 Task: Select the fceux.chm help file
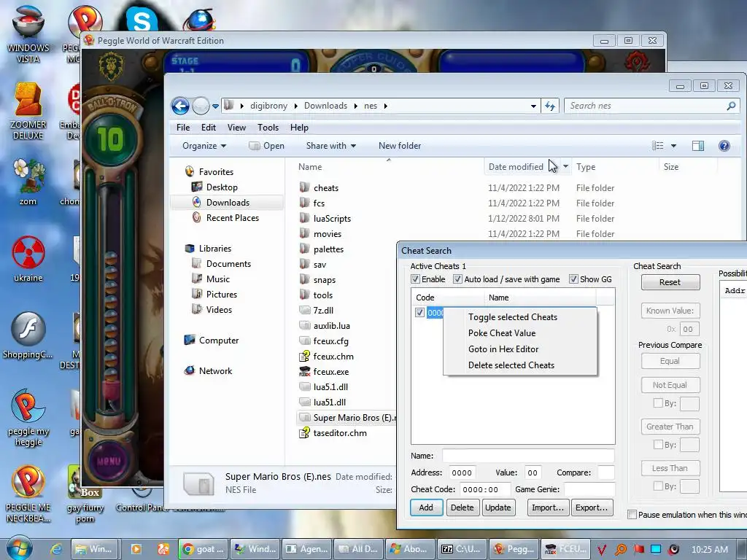point(333,356)
